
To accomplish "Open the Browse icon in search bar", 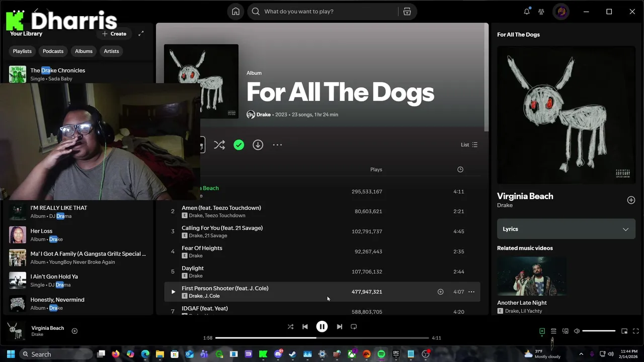I will click(x=407, y=12).
